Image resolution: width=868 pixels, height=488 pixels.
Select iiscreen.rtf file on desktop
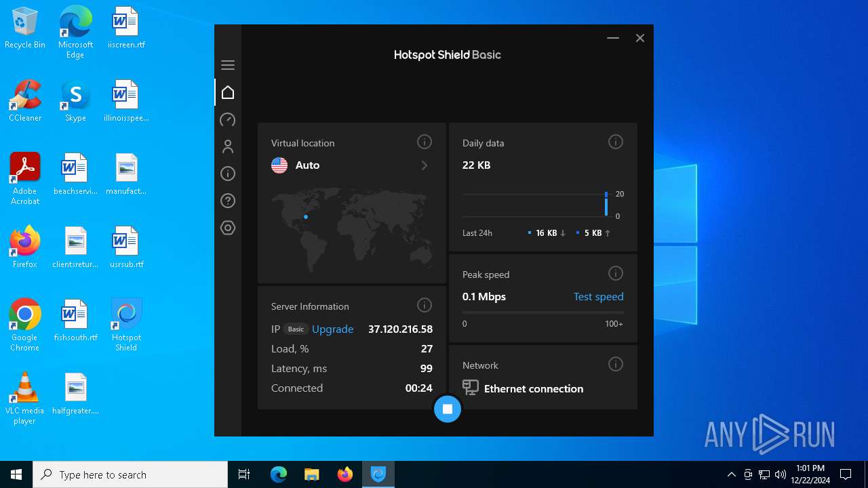click(126, 28)
